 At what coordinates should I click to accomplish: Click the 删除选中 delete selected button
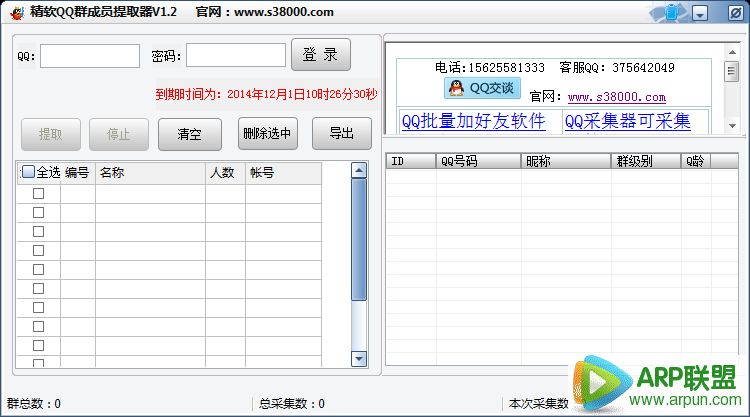267,134
